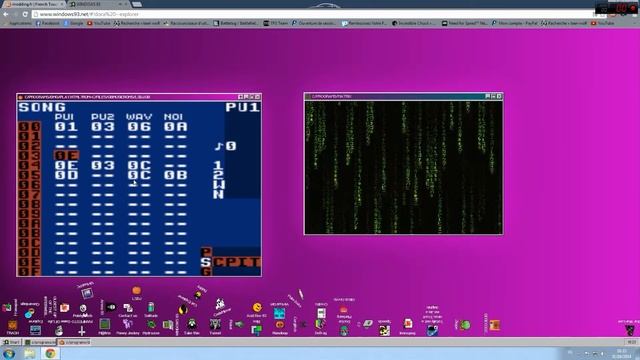Click the S block on tracker screen map

pyautogui.click(x=206, y=262)
